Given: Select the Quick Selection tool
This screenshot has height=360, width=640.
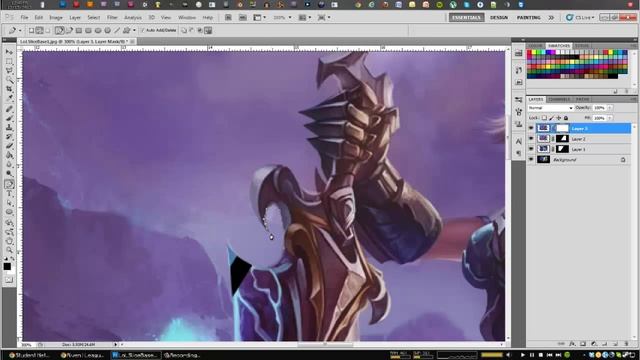Looking at the screenshot, I should click(x=9, y=80).
